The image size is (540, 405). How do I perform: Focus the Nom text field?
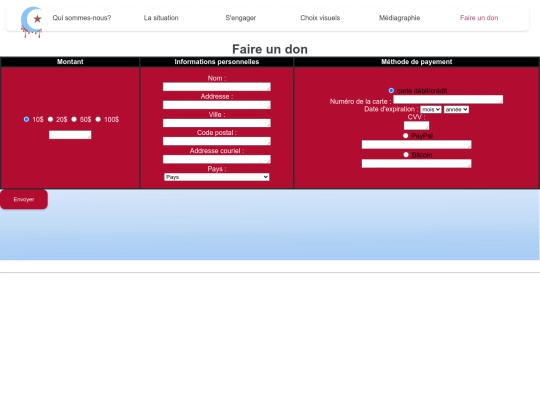(x=217, y=87)
